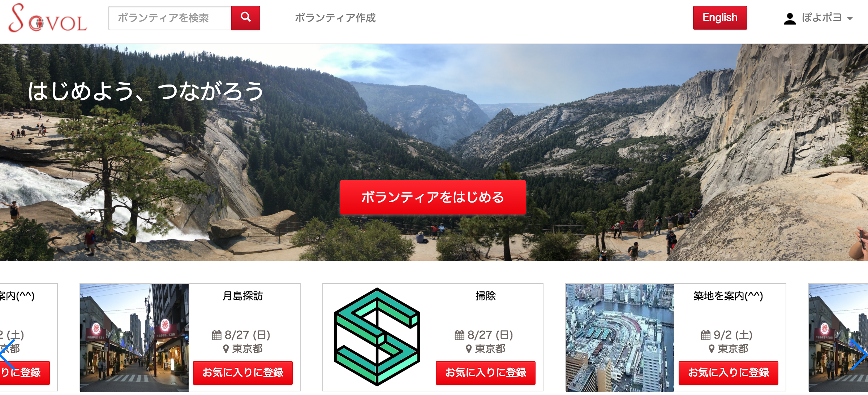
Task: Click the ボランティアをはじめる hero button
Action: [433, 197]
